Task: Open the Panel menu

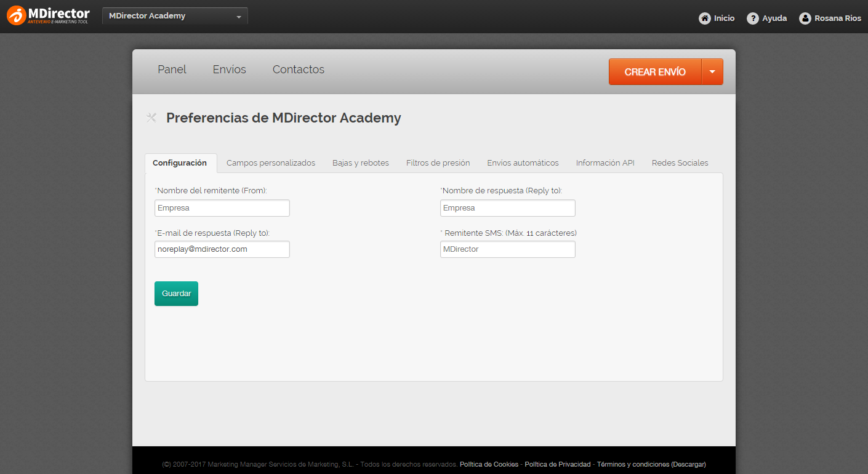Action: [172, 70]
